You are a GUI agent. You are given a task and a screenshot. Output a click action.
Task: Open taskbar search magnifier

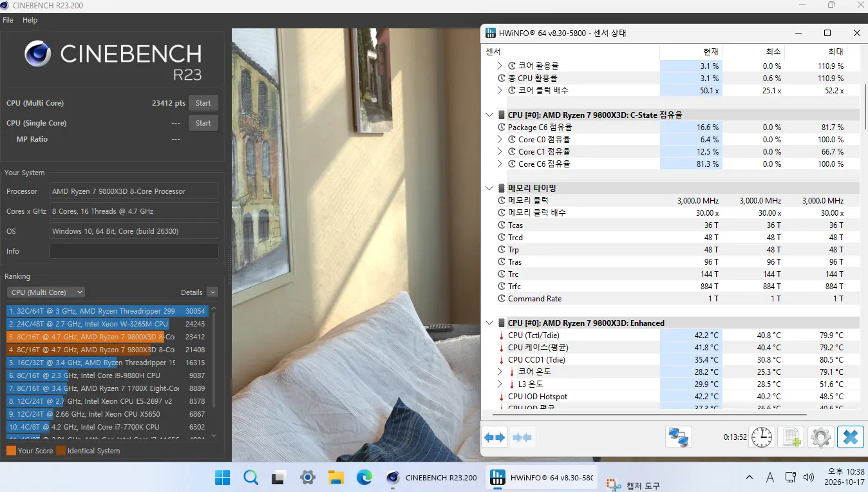click(x=250, y=477)
